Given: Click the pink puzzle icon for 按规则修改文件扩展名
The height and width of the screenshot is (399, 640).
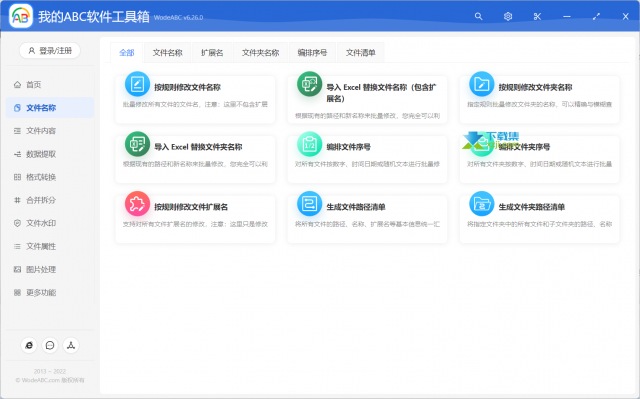Looking at the screenshot, I should click(x=137, y=204).
